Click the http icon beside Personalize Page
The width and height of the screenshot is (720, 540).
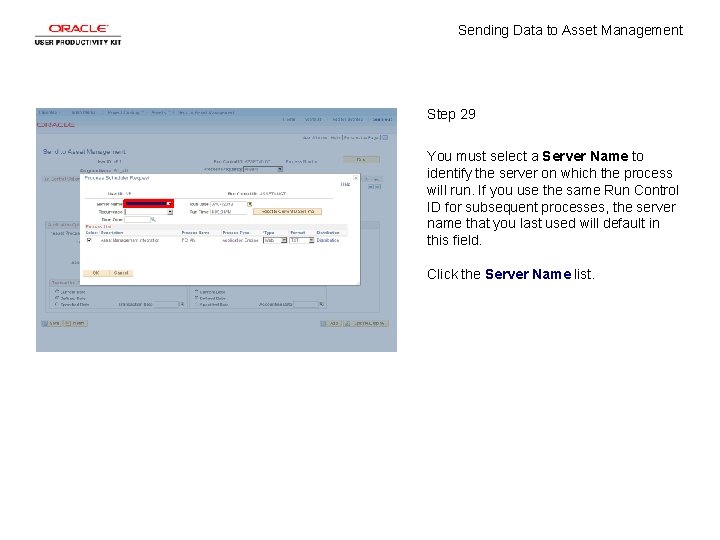pos(385,137)
